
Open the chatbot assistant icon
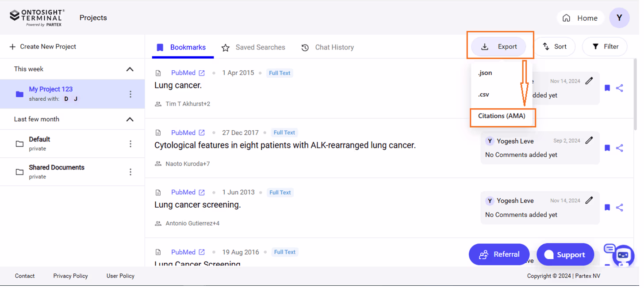pos(623,255)
